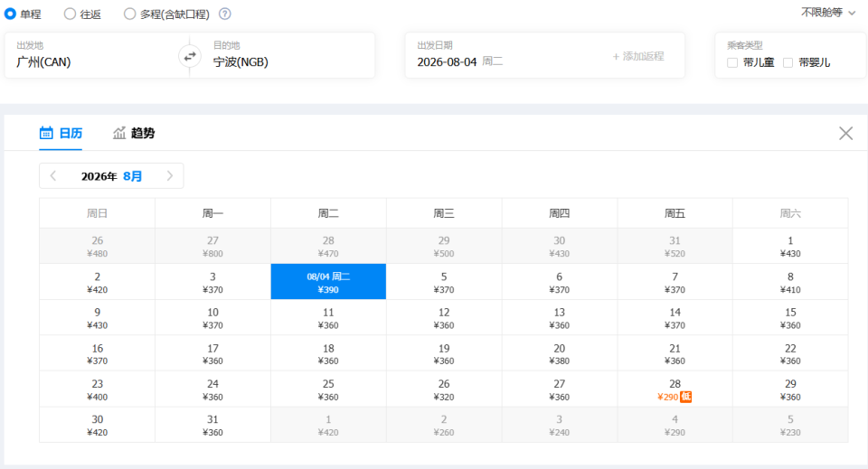
Task: Pick August 10 date cell
Action: point(212,318)
